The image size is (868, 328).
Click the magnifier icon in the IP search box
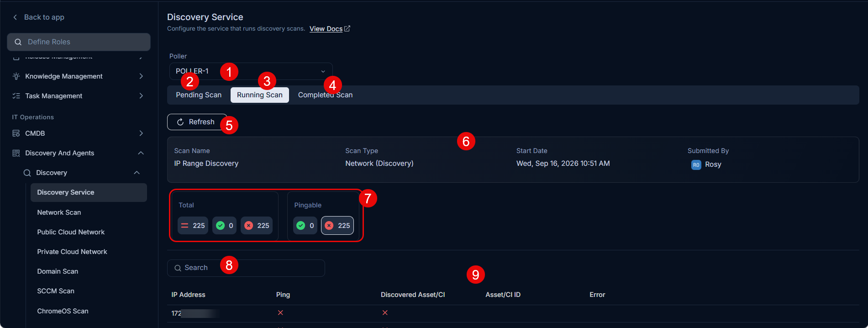click(x=178, y=268)
